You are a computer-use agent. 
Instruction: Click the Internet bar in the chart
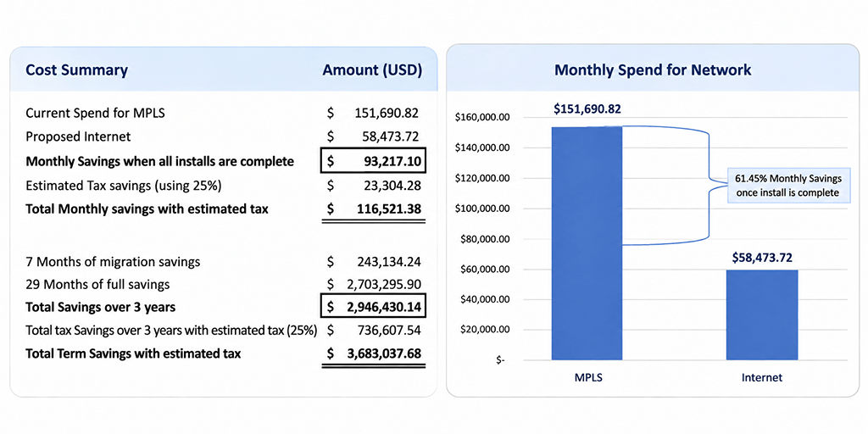(x=762, y=314)
